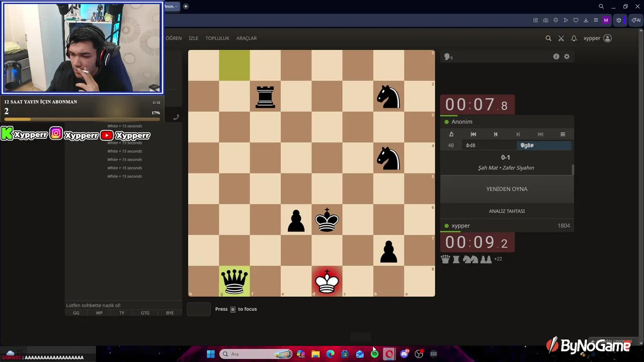Open board settings gear icon

click(567, 57)
